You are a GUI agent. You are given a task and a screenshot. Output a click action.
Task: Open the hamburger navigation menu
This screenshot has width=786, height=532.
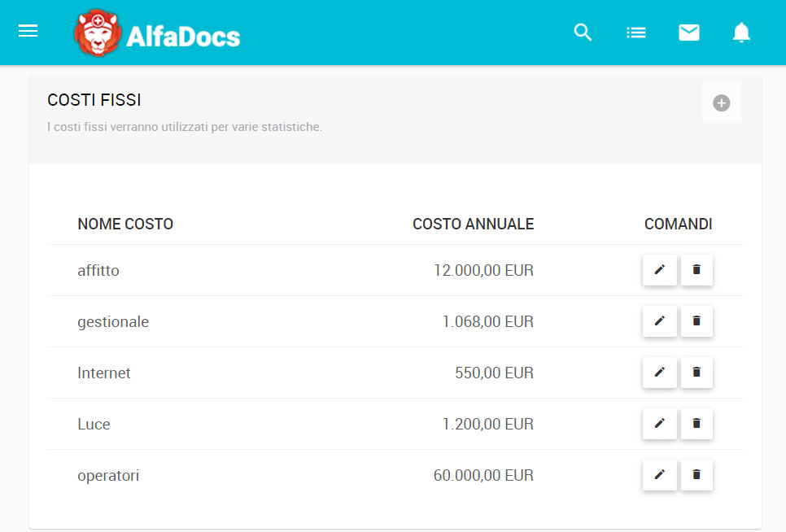[x=28, y=31]
